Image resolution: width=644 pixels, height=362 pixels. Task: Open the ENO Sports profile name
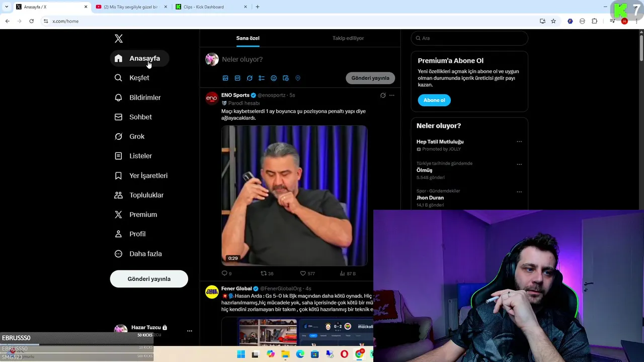point(235,95)
